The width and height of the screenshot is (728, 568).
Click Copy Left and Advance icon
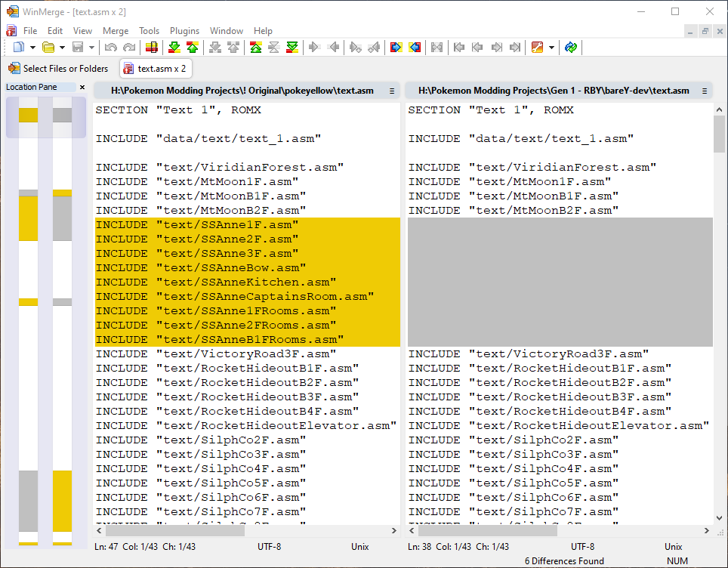(374, 47)
